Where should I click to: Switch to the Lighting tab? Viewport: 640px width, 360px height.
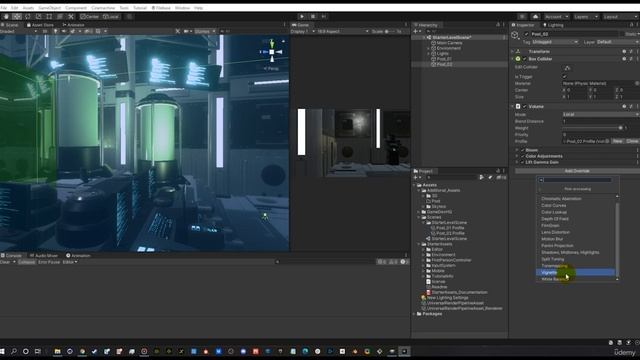(553, 25)
